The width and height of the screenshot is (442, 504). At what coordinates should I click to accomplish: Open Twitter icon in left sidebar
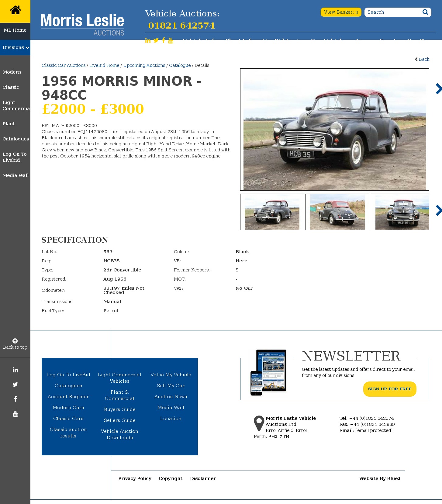coord(15,385)
